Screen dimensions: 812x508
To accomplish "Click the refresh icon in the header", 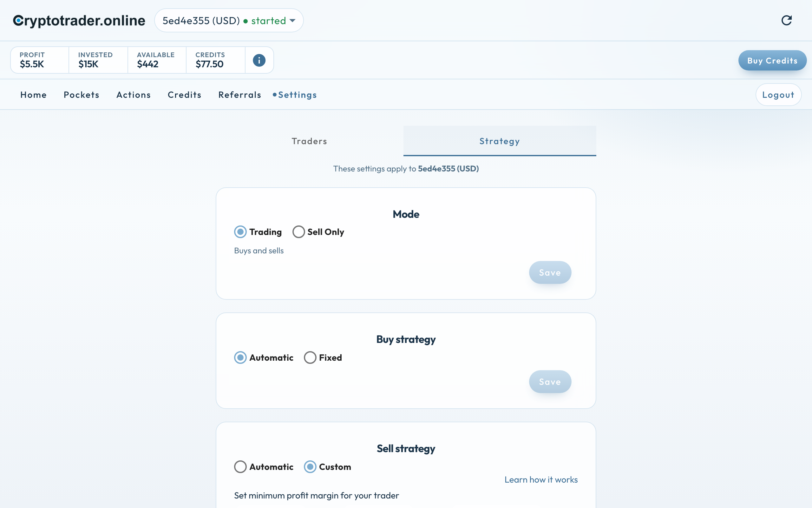I will [x=787, y=21].
